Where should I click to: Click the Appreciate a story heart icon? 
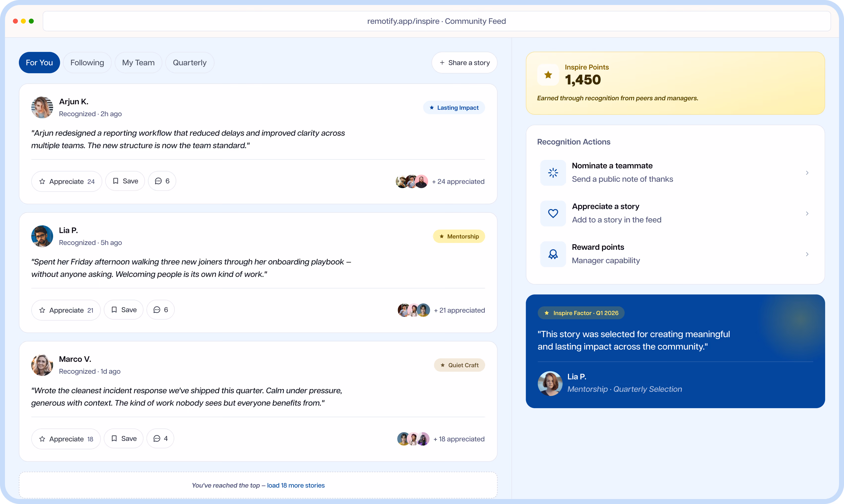pyautogui.click(x=553, y=213)
